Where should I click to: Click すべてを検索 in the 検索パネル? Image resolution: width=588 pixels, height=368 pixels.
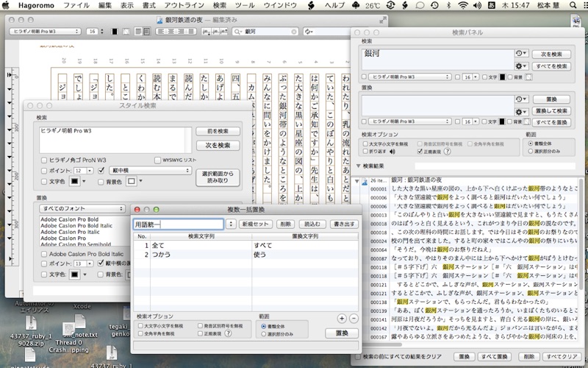click(x=551, y=66)
